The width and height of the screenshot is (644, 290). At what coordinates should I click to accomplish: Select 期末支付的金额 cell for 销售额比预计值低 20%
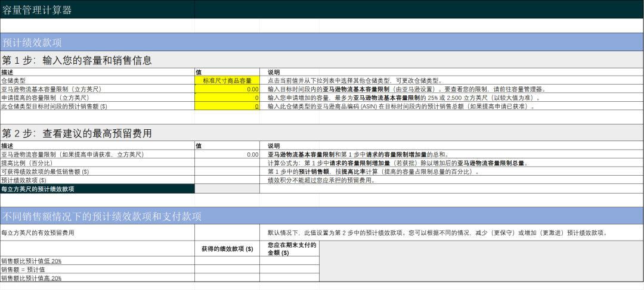click(290, 260)
